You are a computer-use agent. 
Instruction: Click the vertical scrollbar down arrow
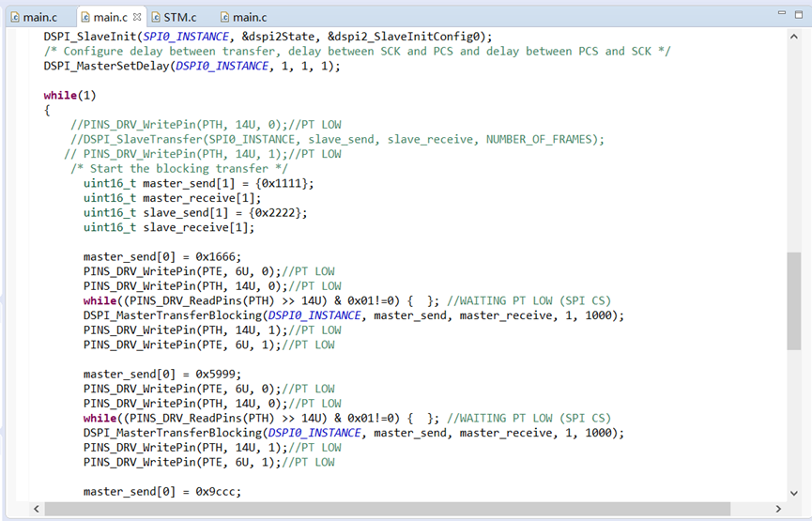pos(794,493)
